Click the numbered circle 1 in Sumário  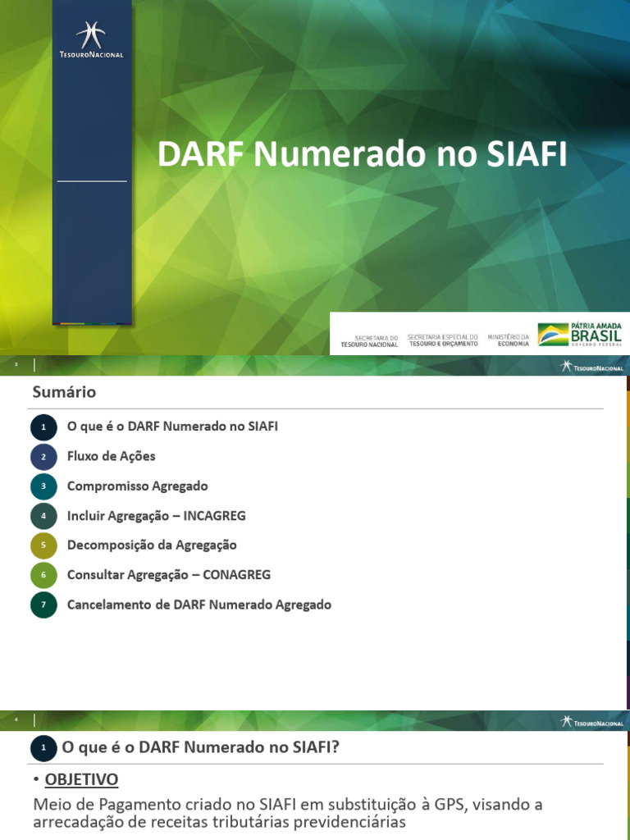[x=43, y=427]
